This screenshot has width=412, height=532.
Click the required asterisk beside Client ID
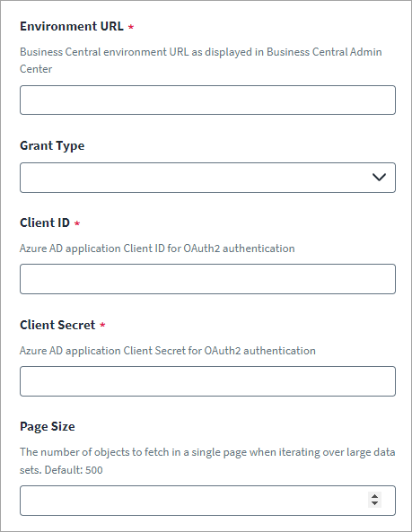pos(77,223)
